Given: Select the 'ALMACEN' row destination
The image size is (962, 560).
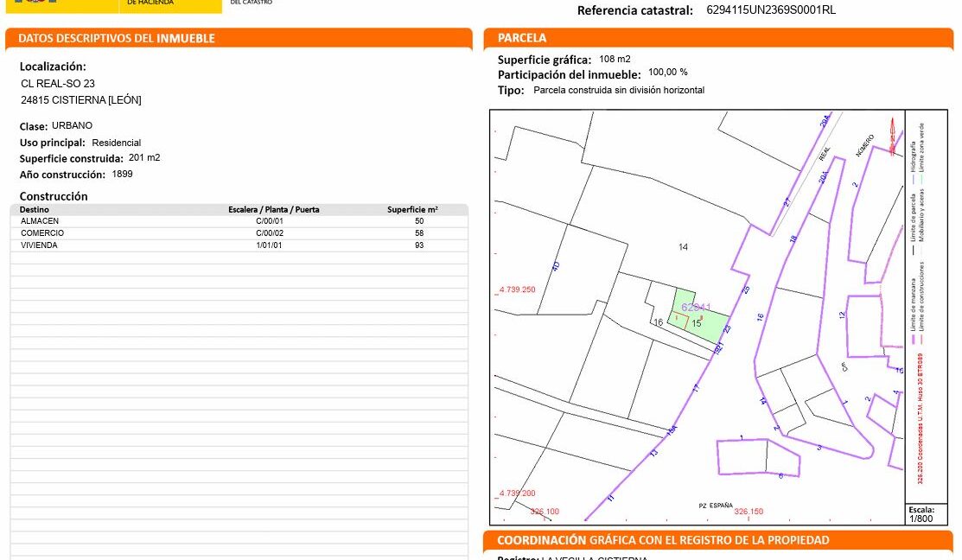Looking at the screenshot, I should tap(40, 221).
